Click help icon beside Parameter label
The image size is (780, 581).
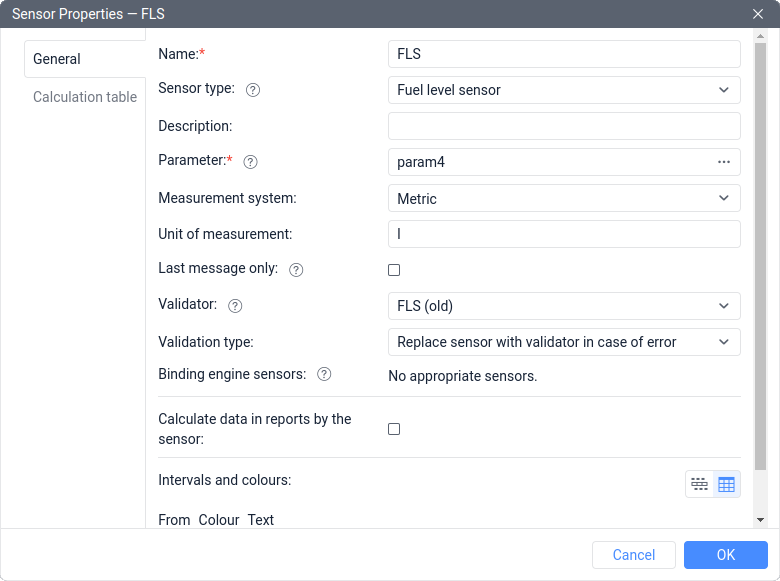tap(251, 162)
